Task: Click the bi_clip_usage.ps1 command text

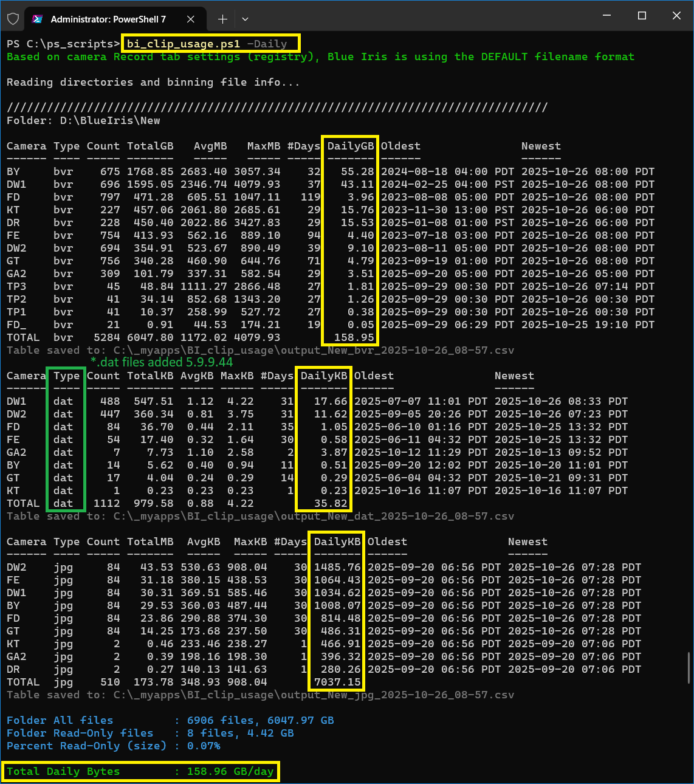Action: [184, 44]
